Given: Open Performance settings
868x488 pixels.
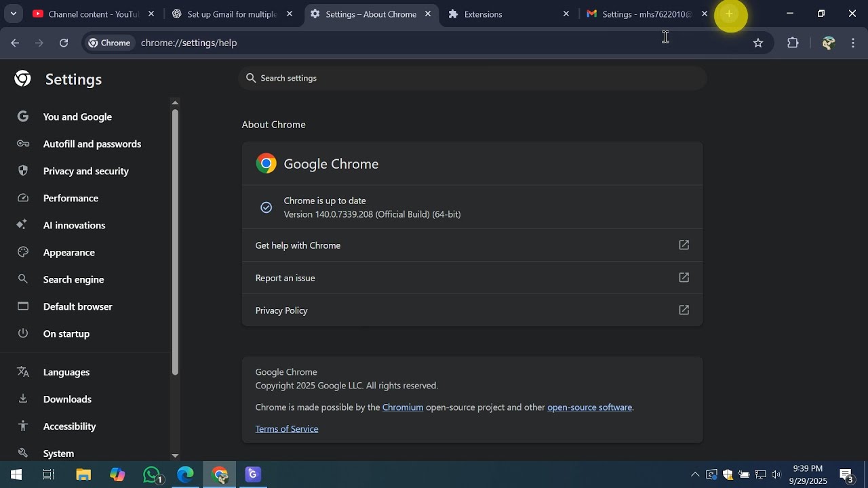Looking at the screenshot, I should (85, 198).
